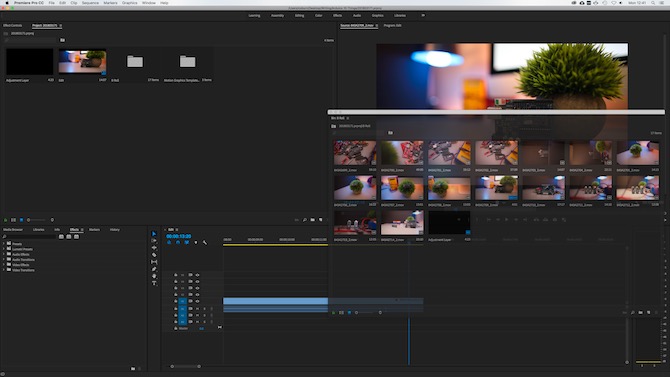
Task: Click the YUV effects filter icon
Action: pos(76,236)
